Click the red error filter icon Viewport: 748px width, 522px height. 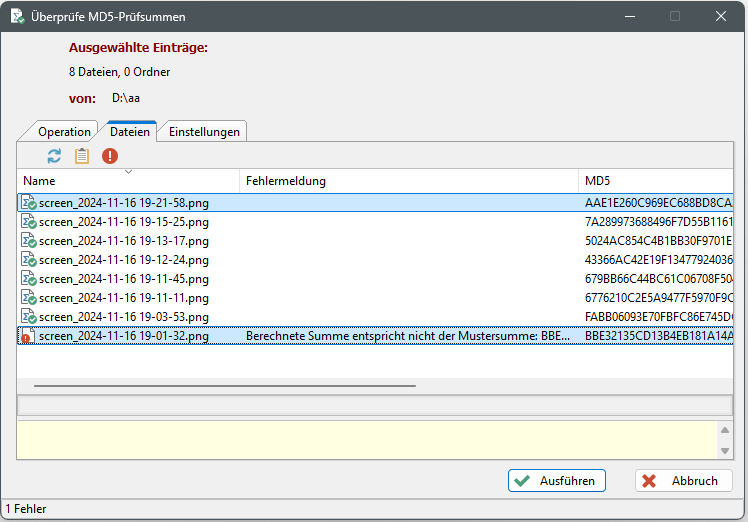point(110,156)
